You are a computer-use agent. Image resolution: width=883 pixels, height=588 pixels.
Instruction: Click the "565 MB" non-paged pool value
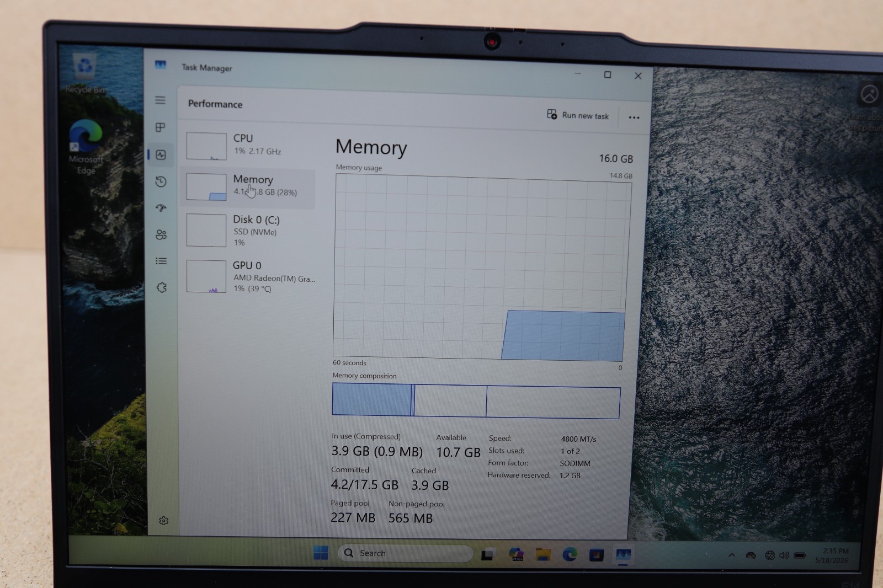tap(410, 518)
